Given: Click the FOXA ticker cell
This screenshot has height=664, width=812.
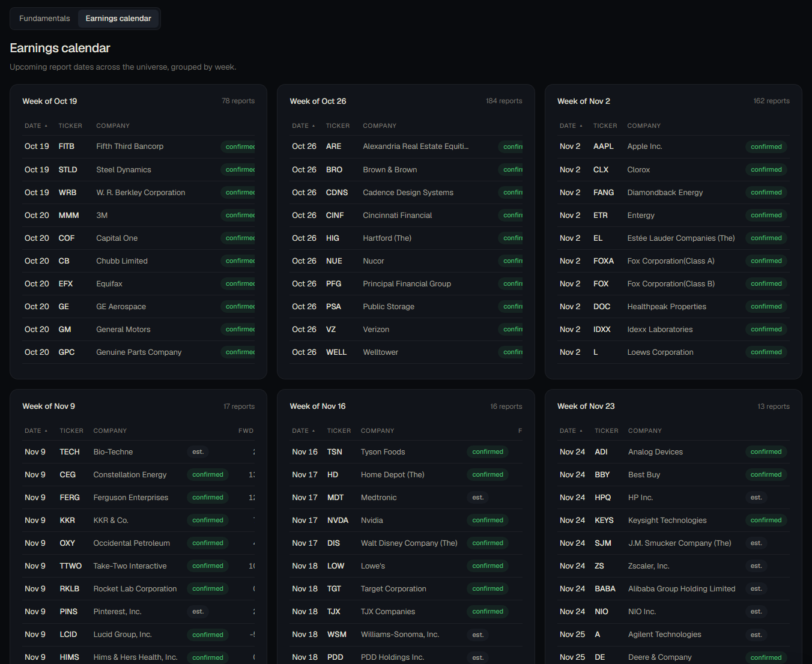Looking at the screenshot, I should (x=604, y=261).
